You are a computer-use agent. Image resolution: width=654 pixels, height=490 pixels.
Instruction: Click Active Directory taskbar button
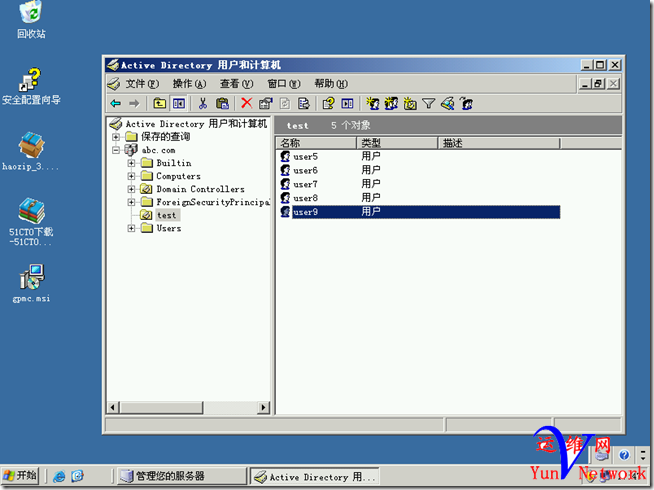click(314, 476)
